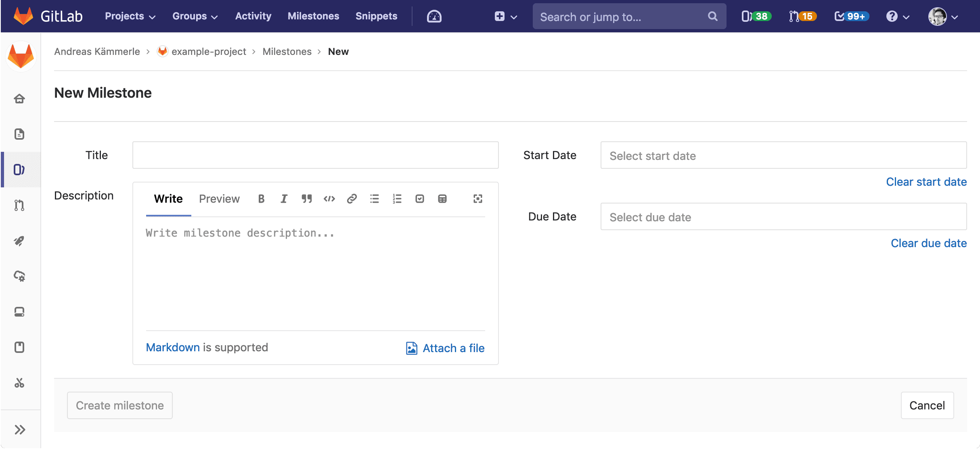
Task: Open merge requests from the left sidebar
Action: 19,205
